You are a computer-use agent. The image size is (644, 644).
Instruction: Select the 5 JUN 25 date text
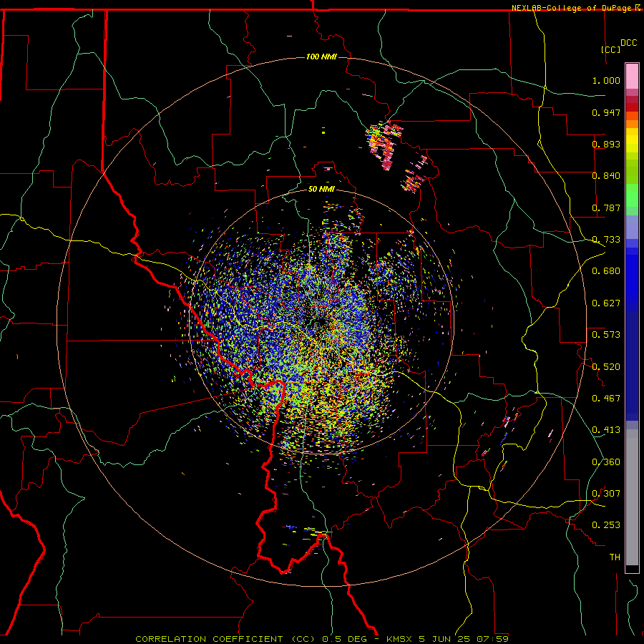coord(444,639)
